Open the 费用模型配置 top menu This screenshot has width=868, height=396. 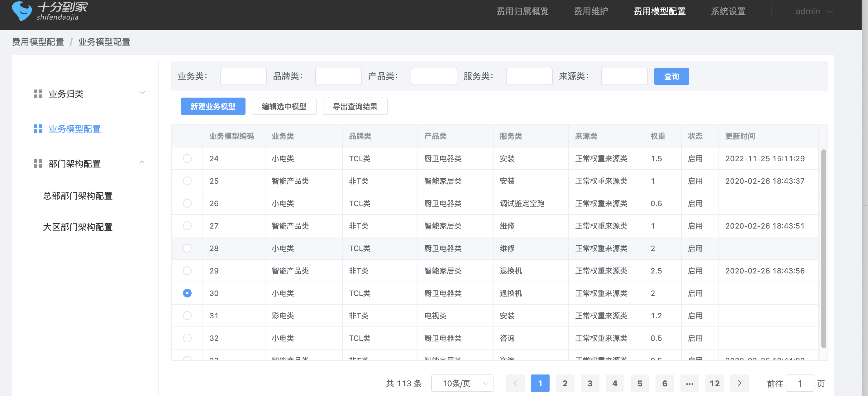coord(660,12)
